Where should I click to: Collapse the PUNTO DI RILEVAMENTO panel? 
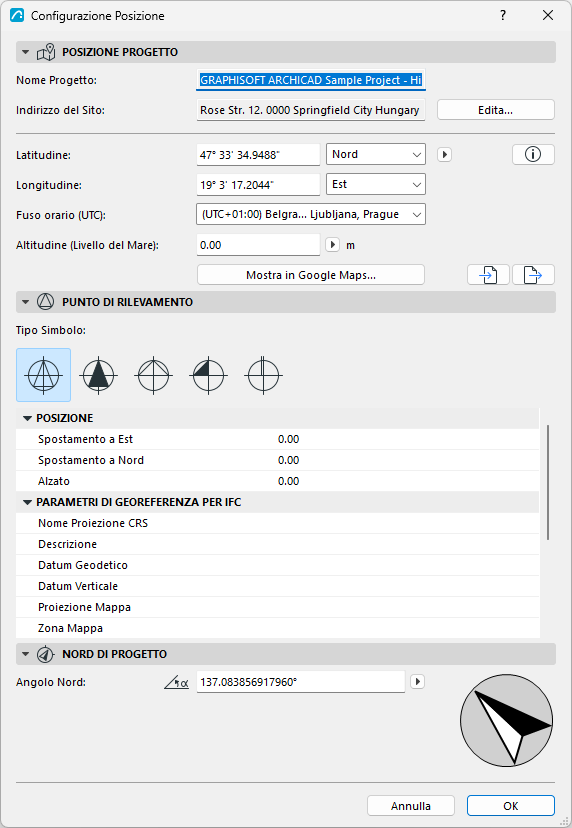(x=25, y=302)
